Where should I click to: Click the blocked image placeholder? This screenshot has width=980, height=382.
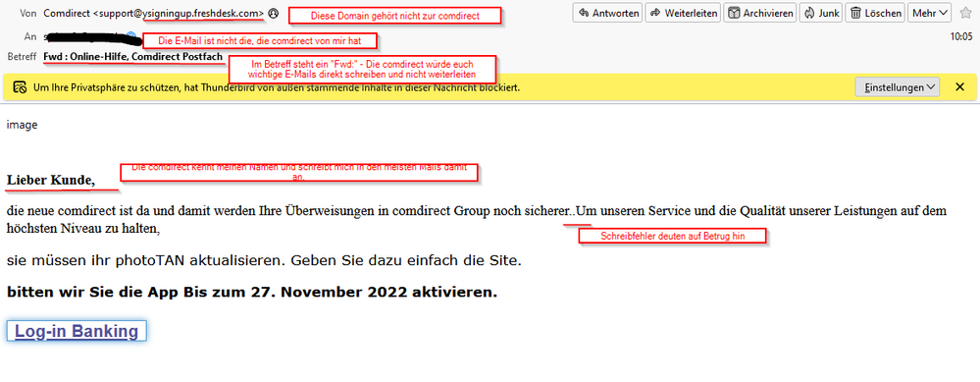pos(22,125)
